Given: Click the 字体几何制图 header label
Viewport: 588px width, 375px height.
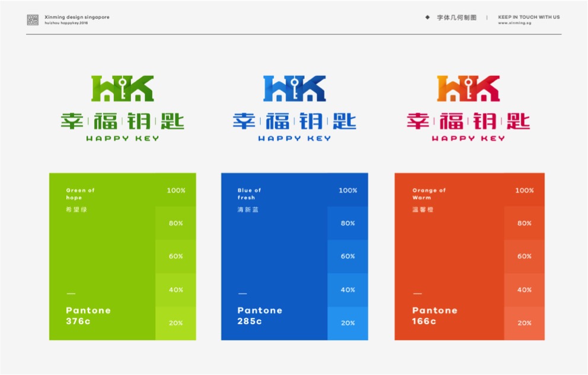Looking at the screenshot, I should [456, 18].
